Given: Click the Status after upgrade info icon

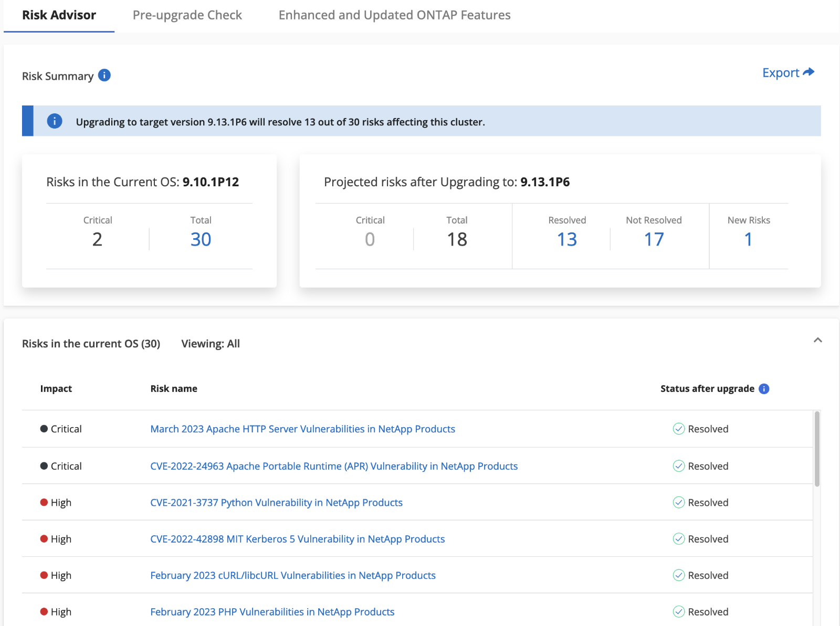Looking at the screenshot, I should (764, 389).
